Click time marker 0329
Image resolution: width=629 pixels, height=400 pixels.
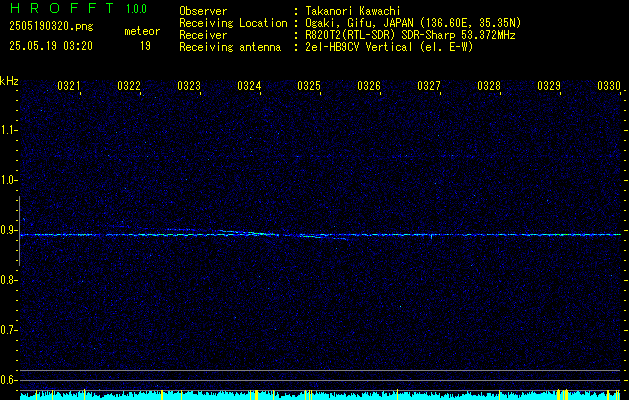pyautogui.click(x=549, y=86)
